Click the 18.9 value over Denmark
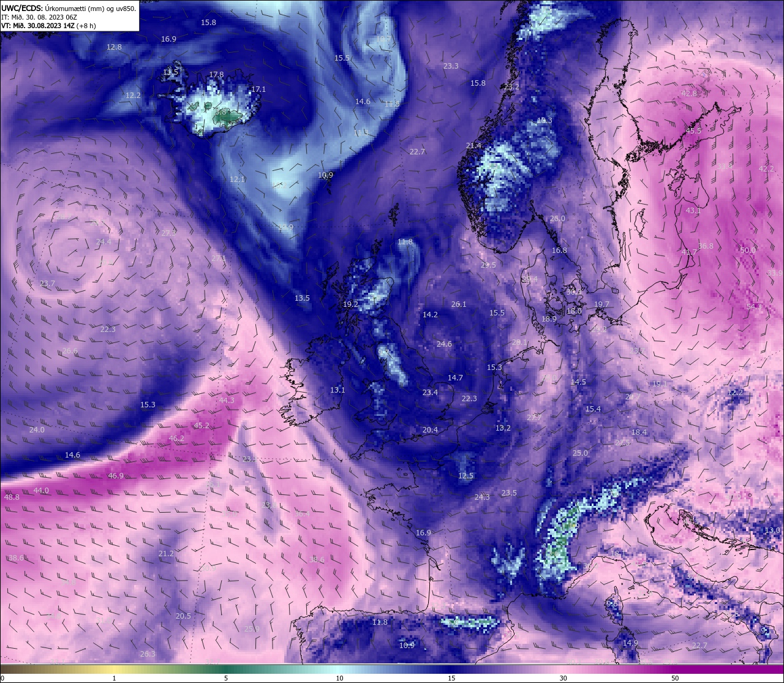The image size is (784, 683). pos(549,319)
